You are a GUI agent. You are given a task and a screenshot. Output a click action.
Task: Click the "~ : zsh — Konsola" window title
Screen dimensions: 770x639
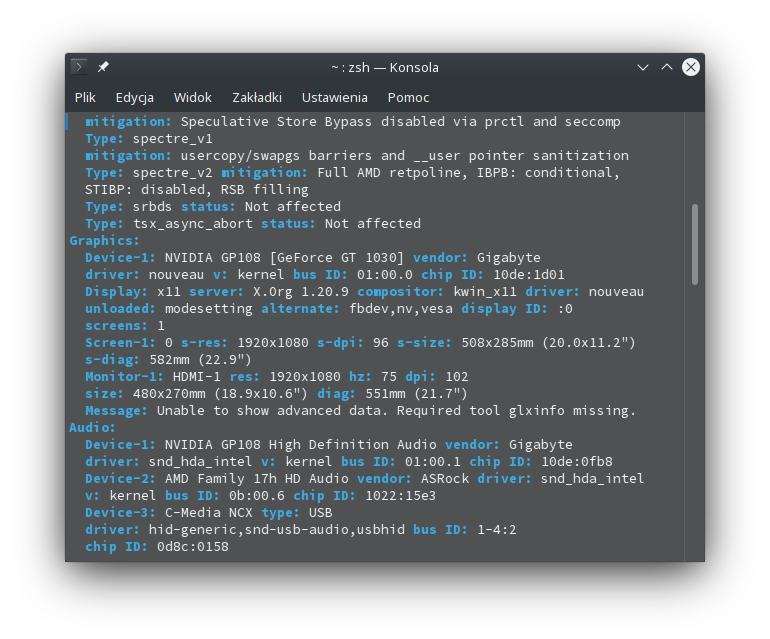384,67
